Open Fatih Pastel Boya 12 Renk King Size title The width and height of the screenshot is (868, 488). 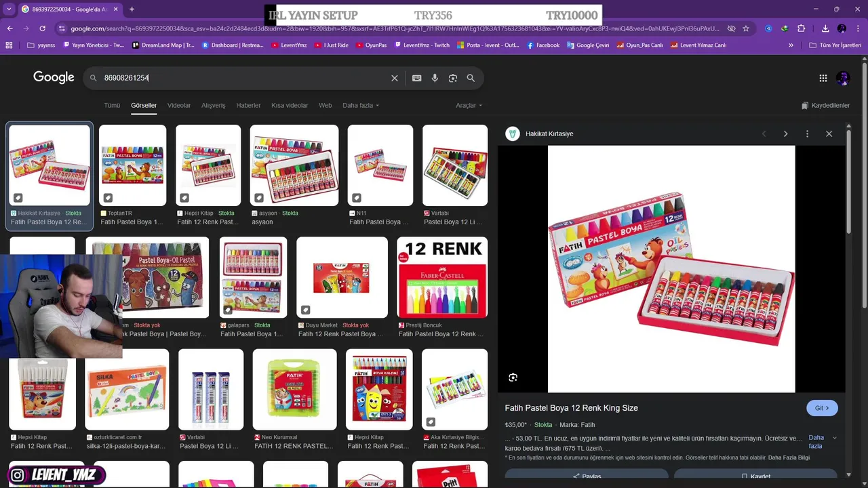tap(572, 408)
